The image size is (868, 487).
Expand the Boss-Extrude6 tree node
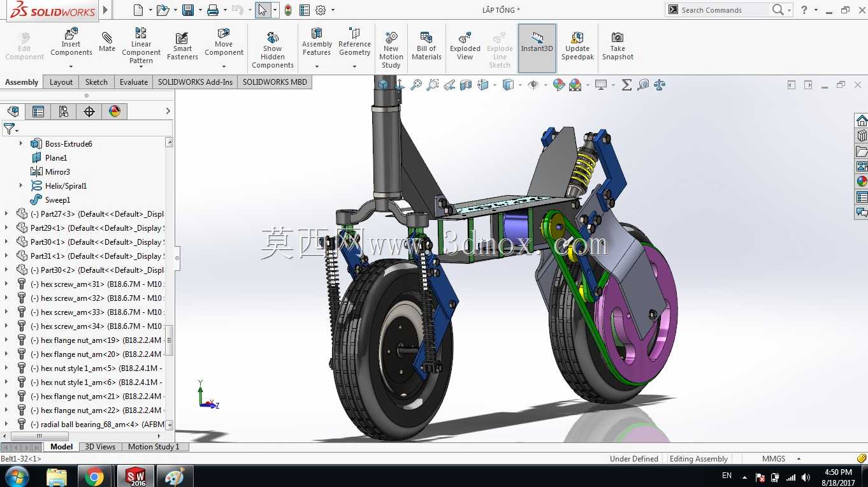pyautogui.click(x=20, y=144)
